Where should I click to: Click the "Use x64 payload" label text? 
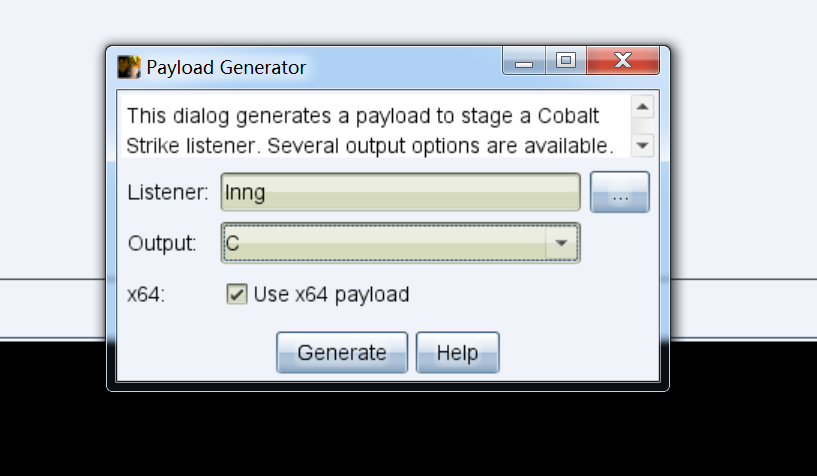click(x=331, y=295)
